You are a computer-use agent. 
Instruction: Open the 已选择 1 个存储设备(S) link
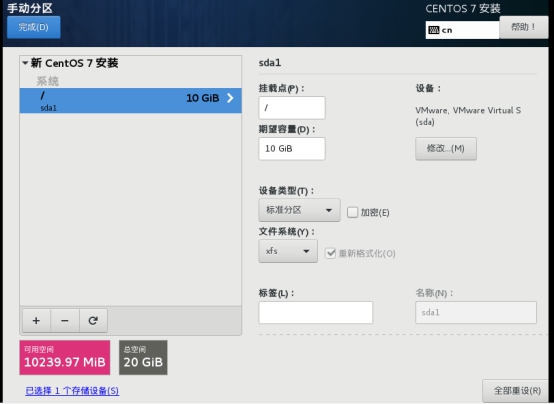coord(72,391)
